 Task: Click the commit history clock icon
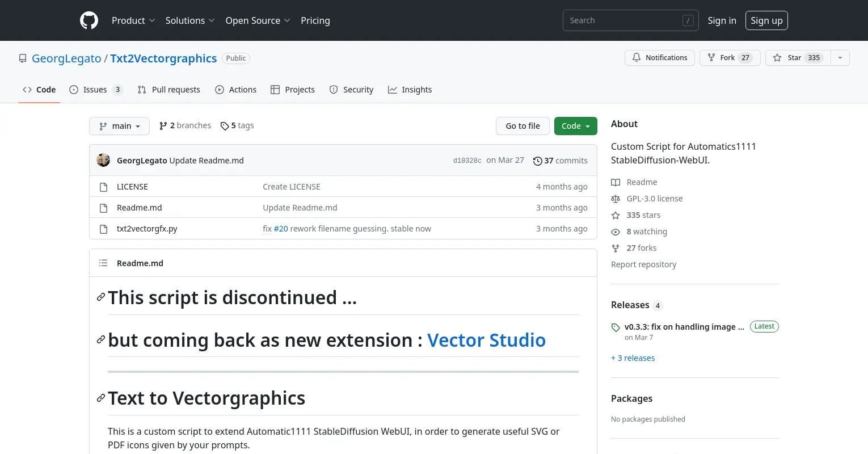537,161
